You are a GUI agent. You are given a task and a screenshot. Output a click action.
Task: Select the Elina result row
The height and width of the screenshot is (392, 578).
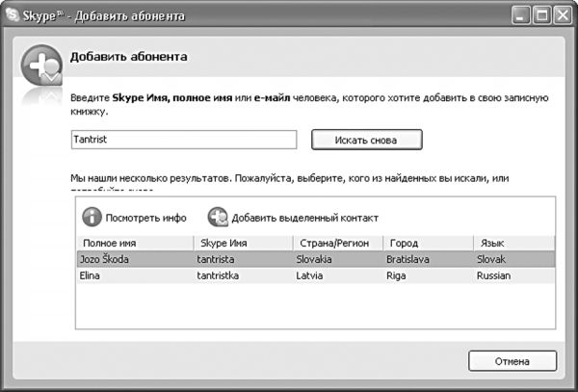point(316,275)
